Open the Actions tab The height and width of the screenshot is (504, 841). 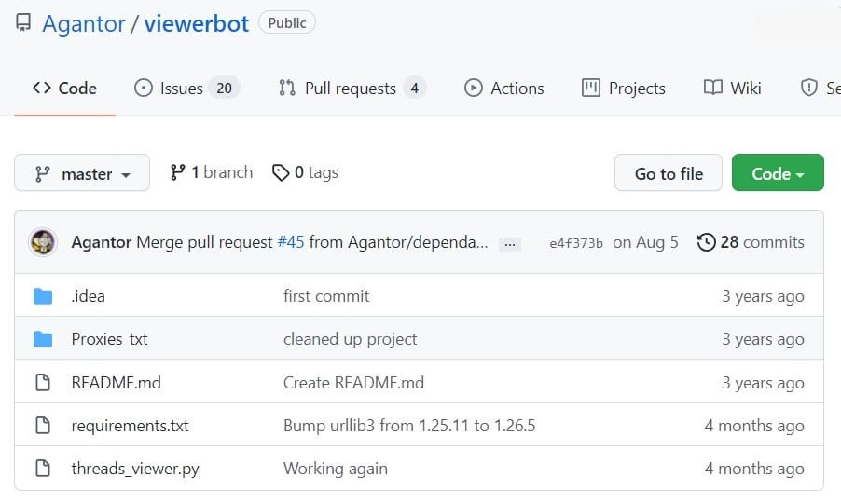(503, 88)
